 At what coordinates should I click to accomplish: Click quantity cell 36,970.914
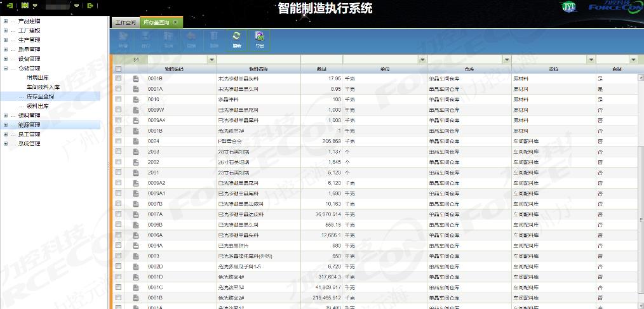point(329,214)
